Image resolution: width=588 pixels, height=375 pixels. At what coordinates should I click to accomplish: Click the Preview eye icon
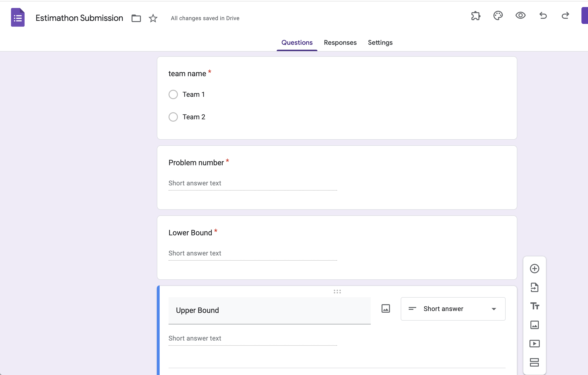tap(520, 16)
